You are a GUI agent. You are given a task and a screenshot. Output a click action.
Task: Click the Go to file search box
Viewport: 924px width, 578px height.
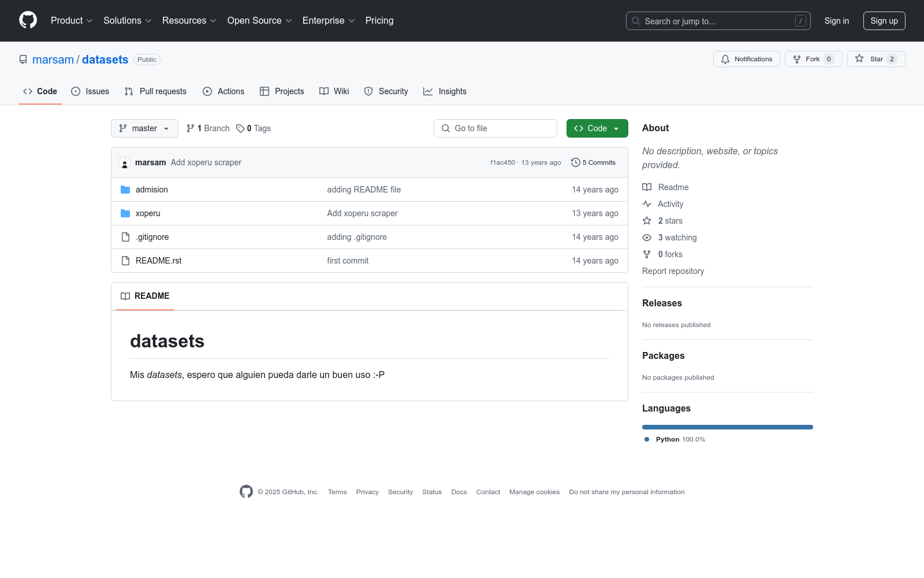[x=495, y=128]
